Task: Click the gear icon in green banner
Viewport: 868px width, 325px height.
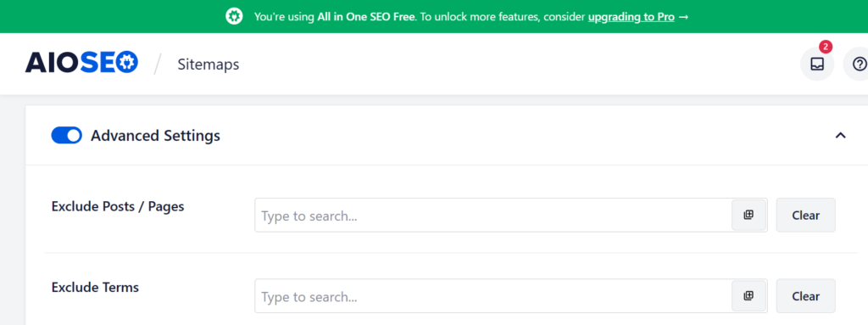Action: [234, 17]
